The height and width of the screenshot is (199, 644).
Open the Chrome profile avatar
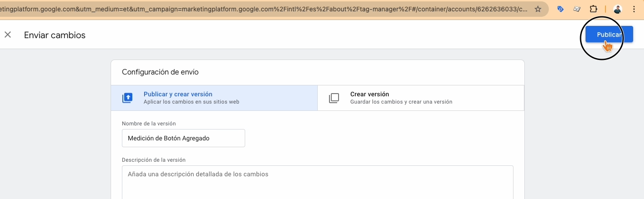[x=617, y=9]
